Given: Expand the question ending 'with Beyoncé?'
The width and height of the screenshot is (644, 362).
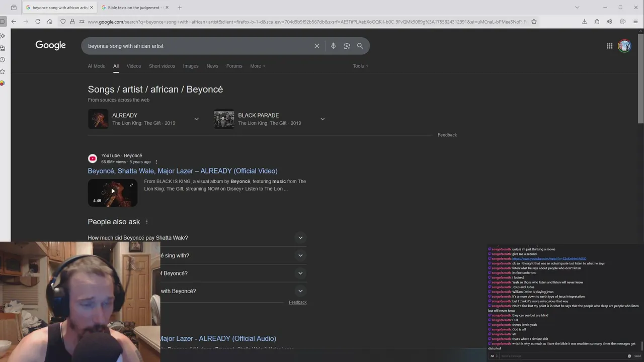Looking at the screenshot, I should pos(300,291).
